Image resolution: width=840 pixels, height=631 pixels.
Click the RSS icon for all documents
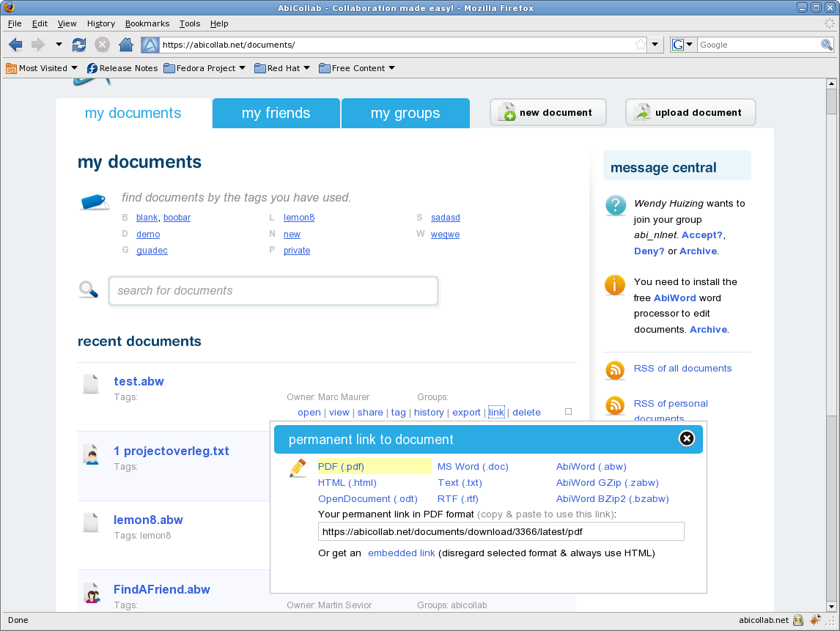tap(615, 370)
